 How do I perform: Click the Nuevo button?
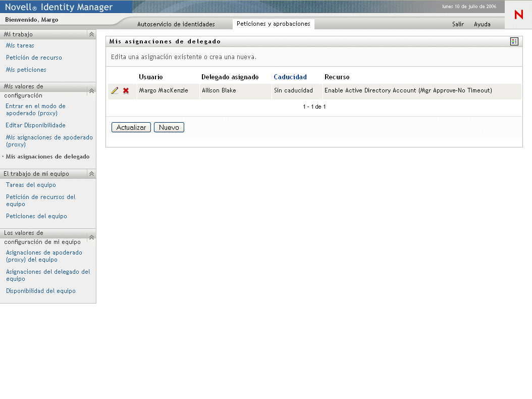coord(169,127)
